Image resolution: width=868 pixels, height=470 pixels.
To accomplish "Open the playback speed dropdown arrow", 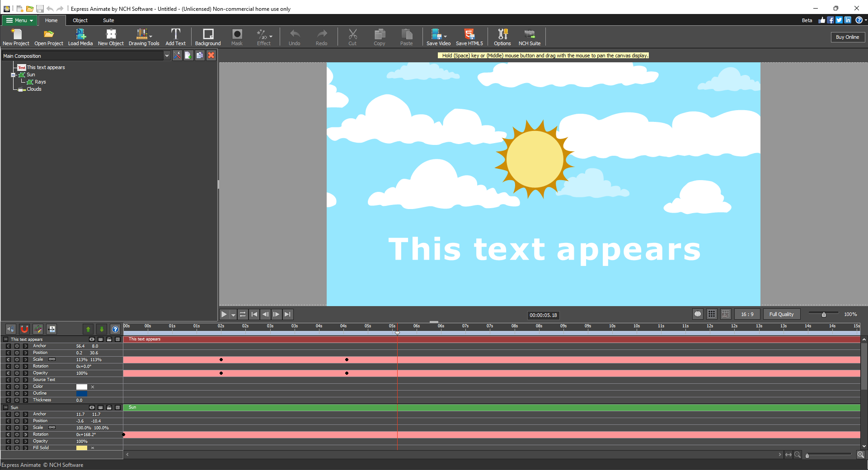I will click(234, 314).
